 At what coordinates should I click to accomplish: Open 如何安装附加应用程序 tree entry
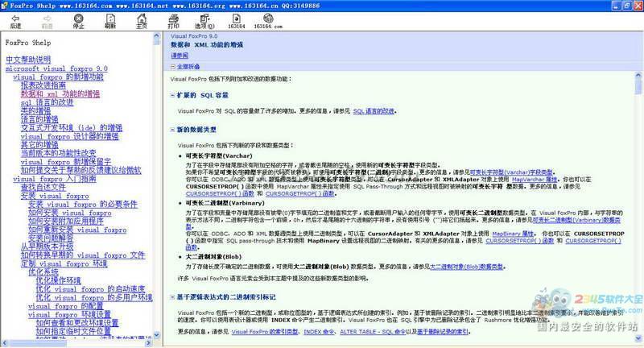66,221
